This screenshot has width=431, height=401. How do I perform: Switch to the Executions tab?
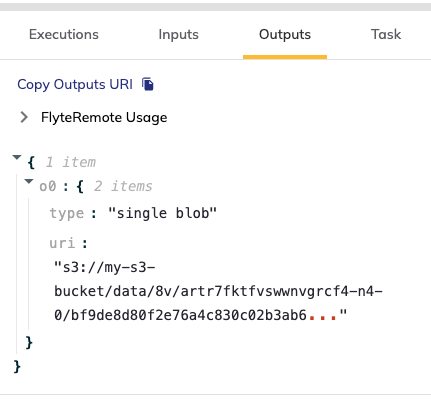pyautogui.click(x=64, y=34)
